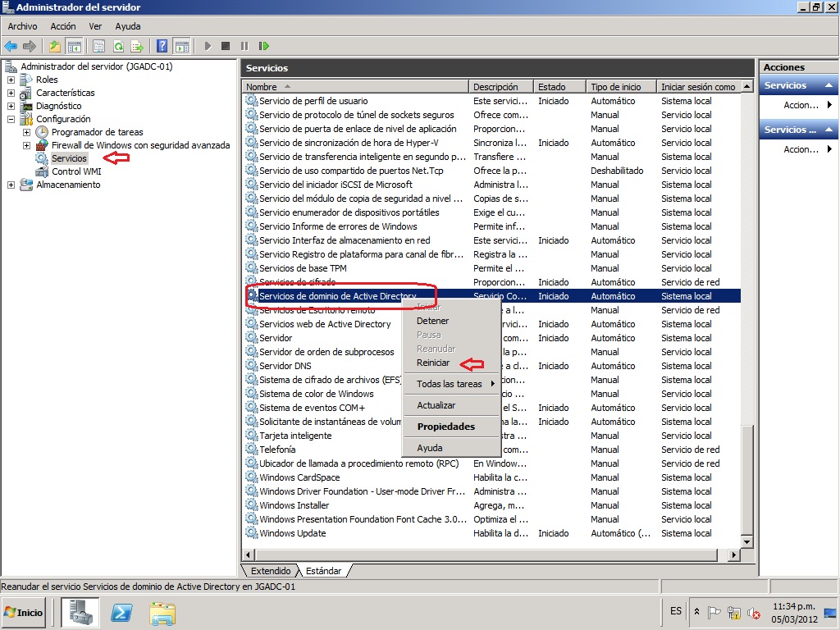Expand the Roles tree node
Viewport: 840px width, 630px height.
(x=11, y=80)
